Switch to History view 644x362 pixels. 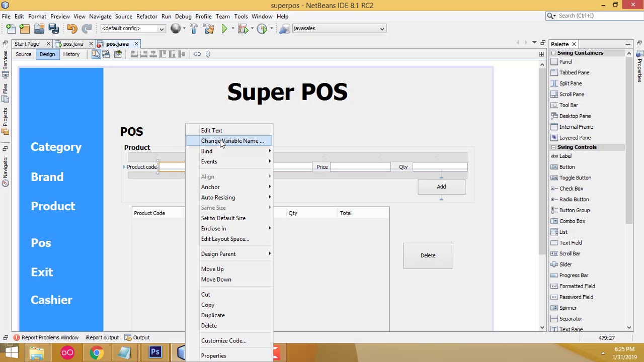71,54
